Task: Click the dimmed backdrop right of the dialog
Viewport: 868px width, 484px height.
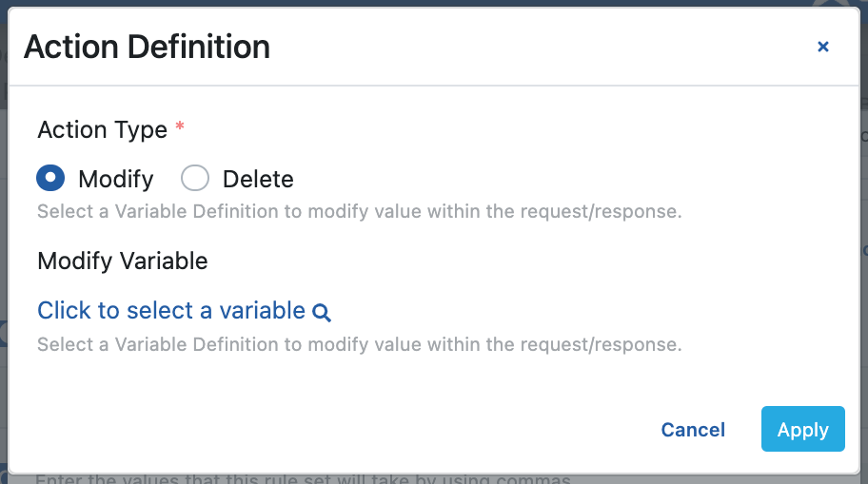Action: click(x=864, y=285)
